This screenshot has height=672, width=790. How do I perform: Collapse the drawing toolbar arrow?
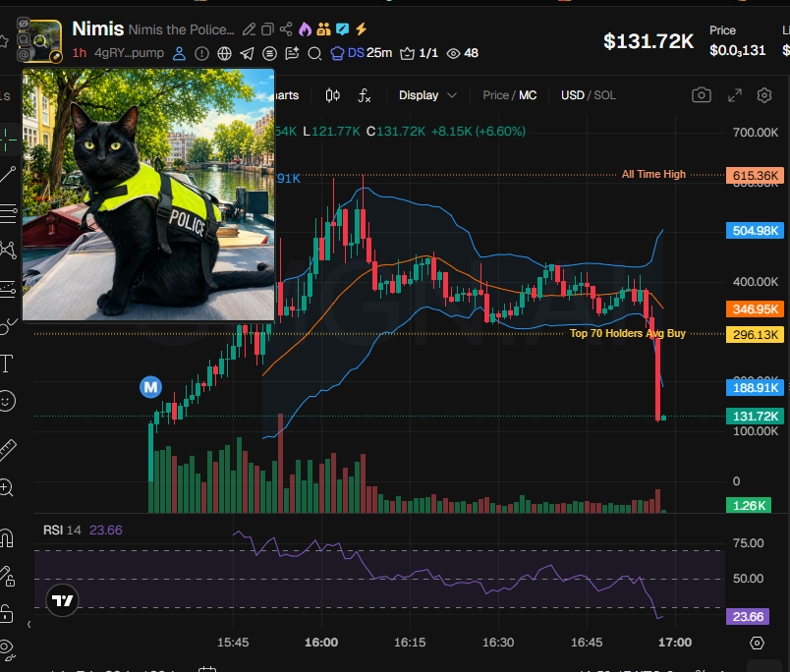pos(29,624)
